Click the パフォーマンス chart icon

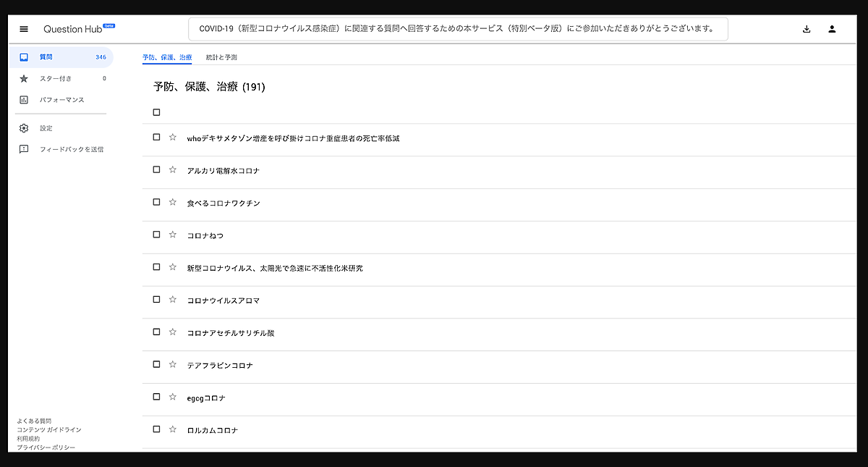(x=24, y=100)
